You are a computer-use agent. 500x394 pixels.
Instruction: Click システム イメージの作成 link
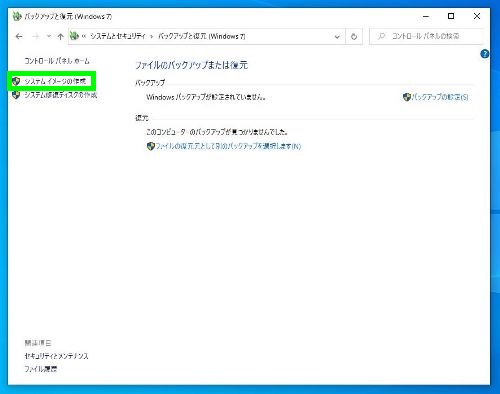point(55,81)
